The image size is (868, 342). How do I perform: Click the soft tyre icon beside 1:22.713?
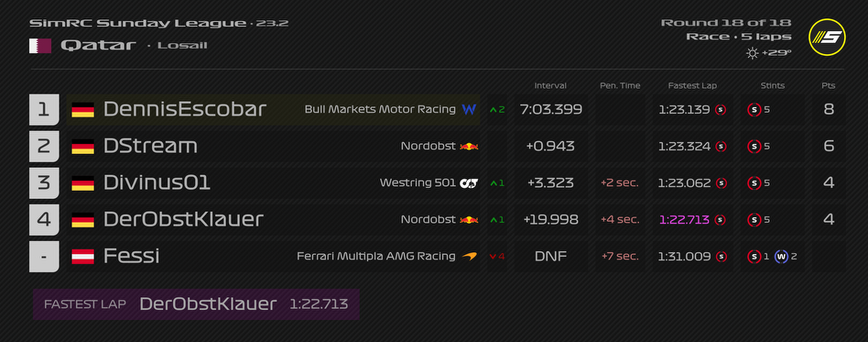pyautogui.click(x=721, y=219)
